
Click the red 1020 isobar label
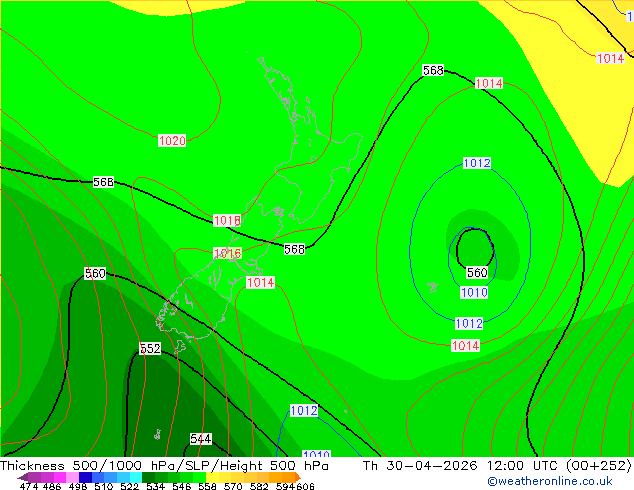tap(172, 141)
